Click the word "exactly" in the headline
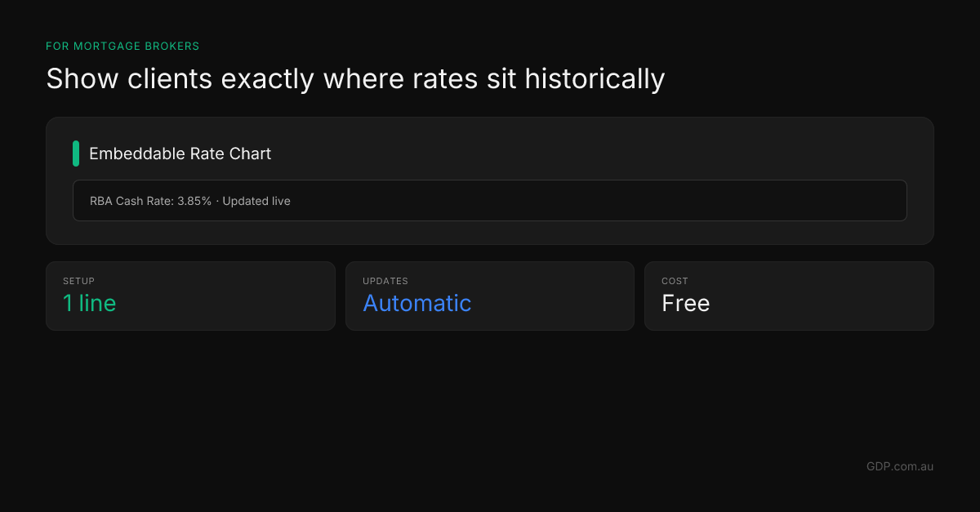Viewport: 980px width, 512px height. coord(268,79)
